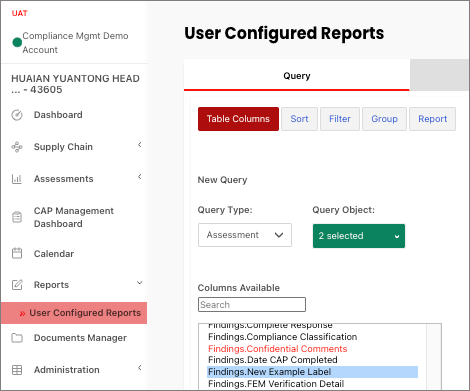Open Administration menu item
This screenshot has width=470, height=391.
[x=67, y=370]
